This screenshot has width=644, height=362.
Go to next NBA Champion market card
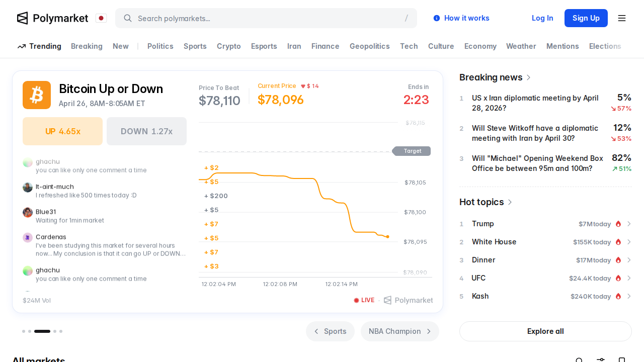tap(400, 331)
